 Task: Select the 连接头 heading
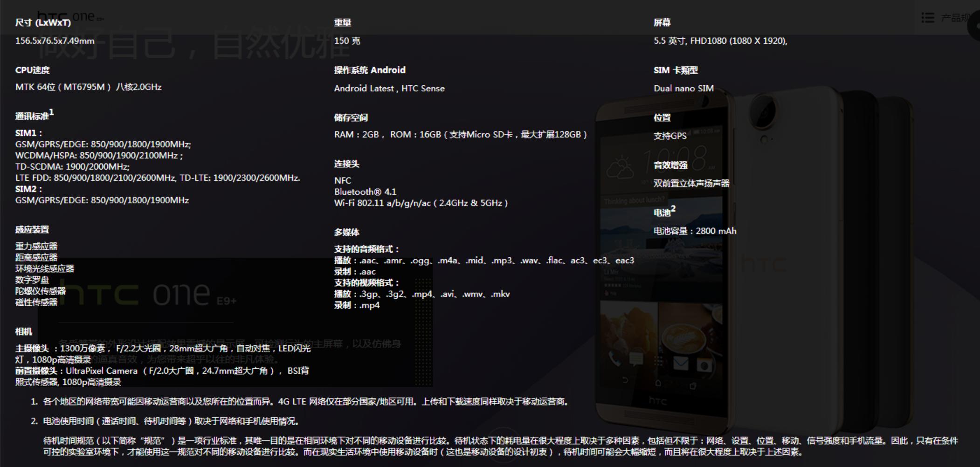tap(347, 164)
